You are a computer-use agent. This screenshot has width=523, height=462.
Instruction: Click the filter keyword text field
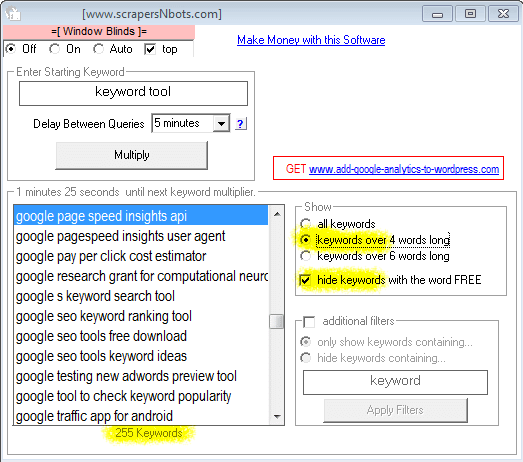click(395, 382)
